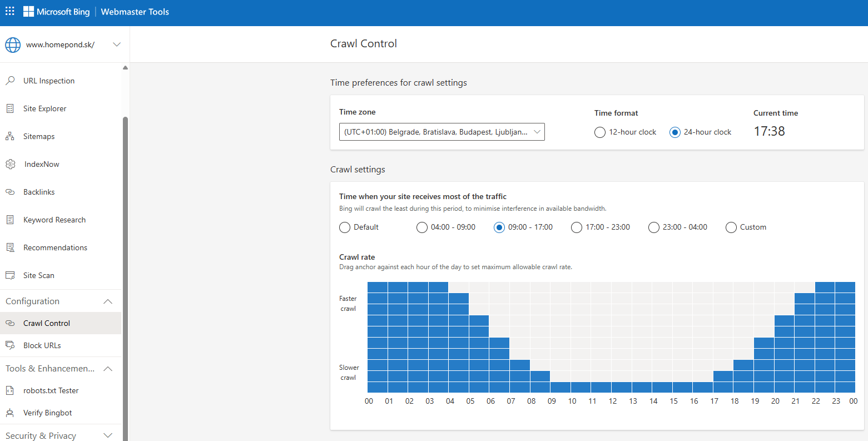Screen dimensions: 868x441
Task: Click the Sitemaps hierarchy icon
Action: tap(10, 136)
